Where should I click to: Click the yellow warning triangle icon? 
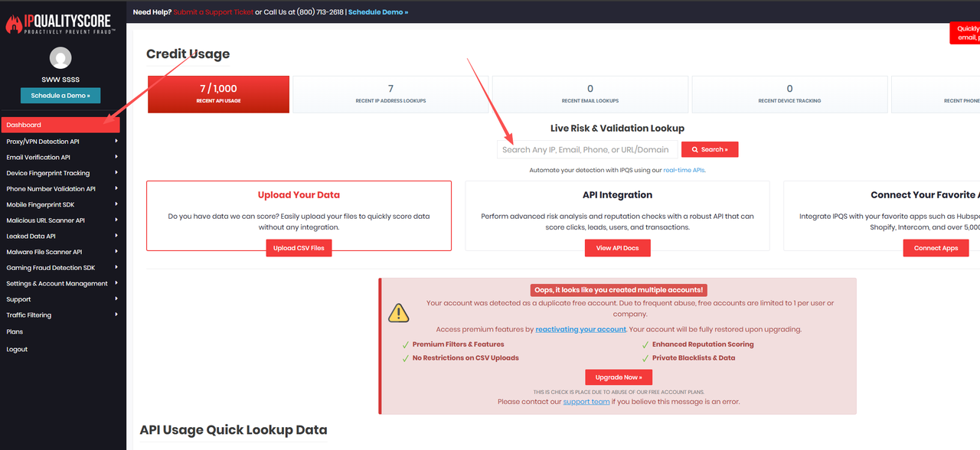coord(398,312)
